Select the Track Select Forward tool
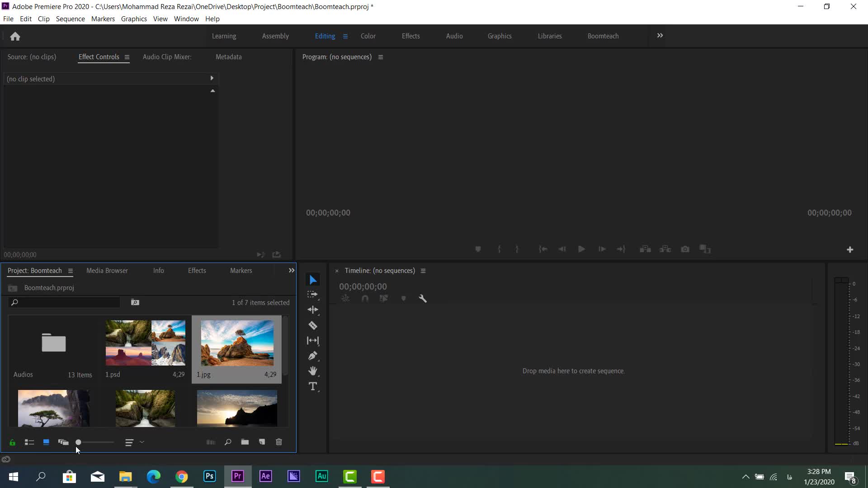 click(x=312, y=295)
